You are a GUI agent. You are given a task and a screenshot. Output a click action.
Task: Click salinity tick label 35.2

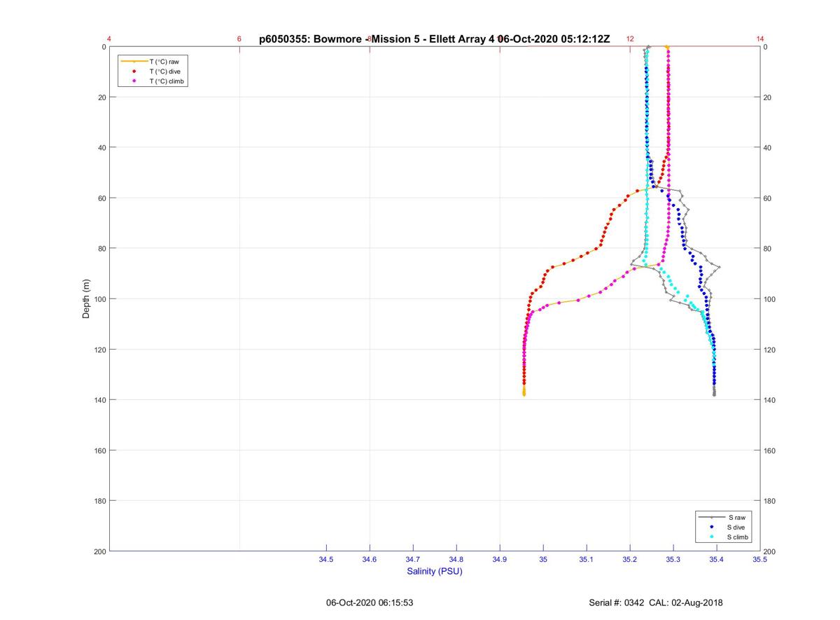(x=630, y=559)
